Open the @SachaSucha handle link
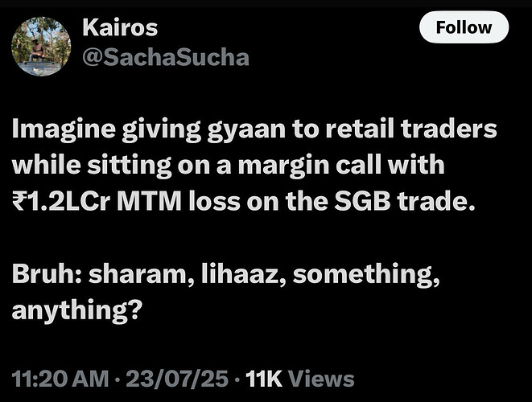532x402 pixels. pos(165,57)
